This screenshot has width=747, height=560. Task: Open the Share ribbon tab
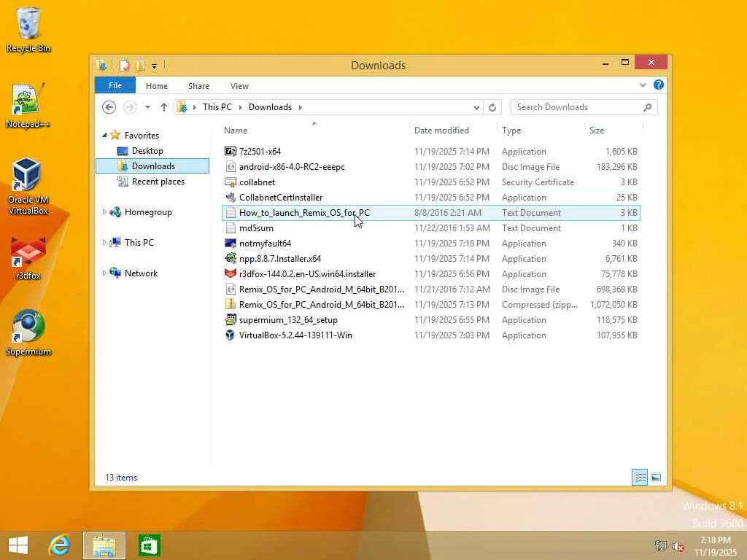pos(198,86)
